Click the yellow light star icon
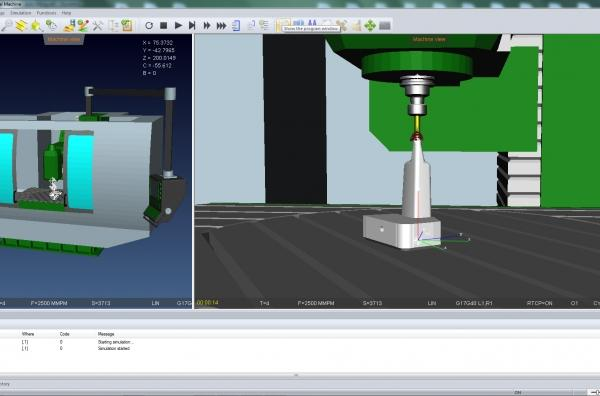The width and height of the screenshot is (600, 396). pyautogui.click(x=36, y=26)
